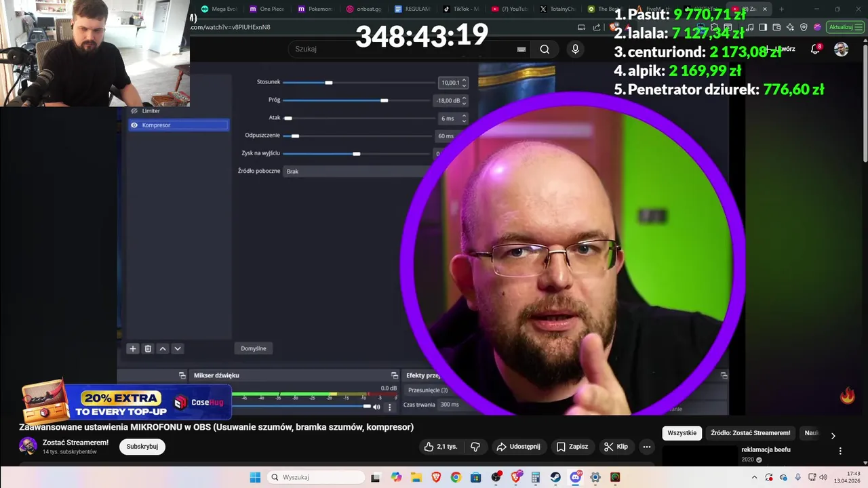Screen dimensions: 868x488
Task: Click the Aktualizuj browser update button
Action: point(844,27)
